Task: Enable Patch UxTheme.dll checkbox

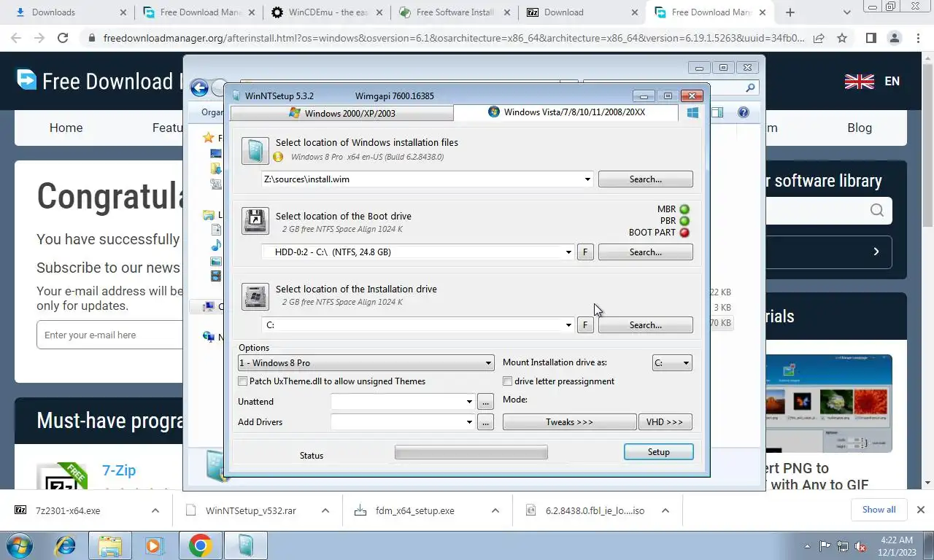Action: tap(243, 381)
